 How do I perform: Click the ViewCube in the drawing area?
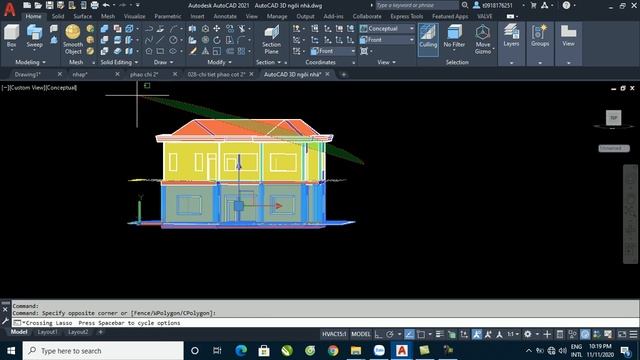click(613, 118)
